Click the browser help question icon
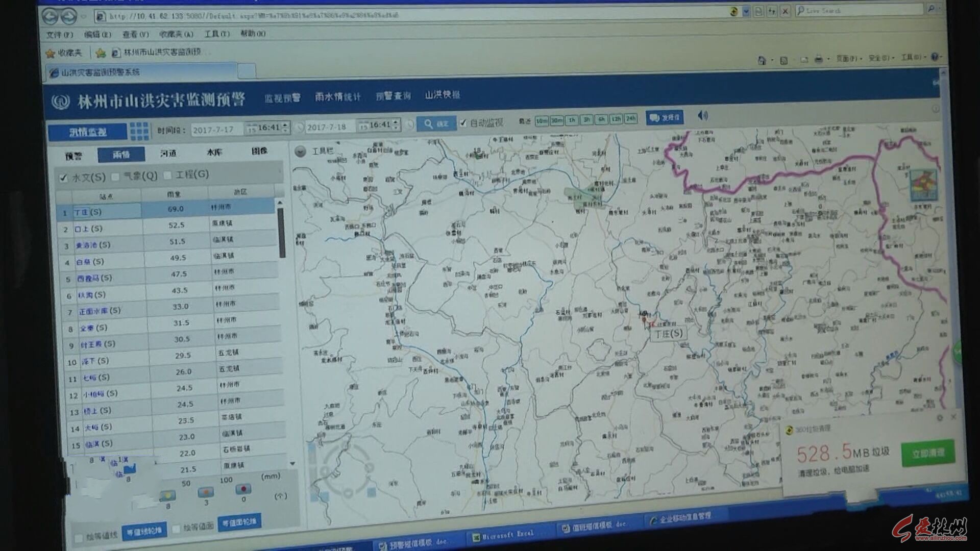 [935, 57]
